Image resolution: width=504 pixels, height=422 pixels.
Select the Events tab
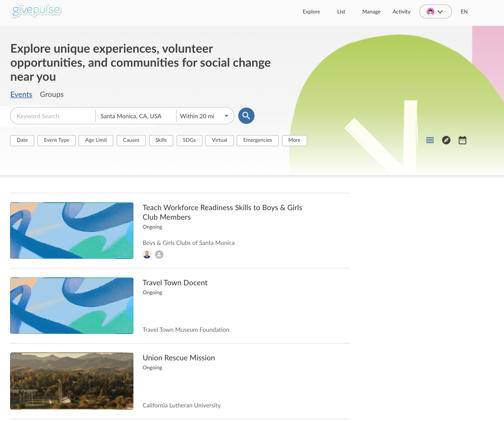[x=21, y=94]
